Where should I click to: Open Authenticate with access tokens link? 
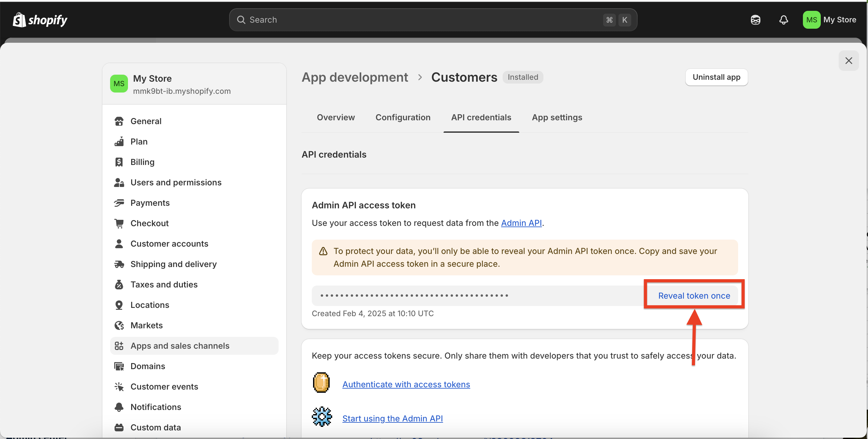pos(406,384)
